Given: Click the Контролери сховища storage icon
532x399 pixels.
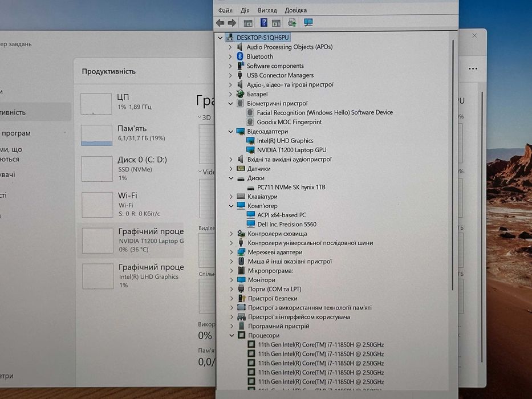Looking at the screenshot, I should point(241,234).
